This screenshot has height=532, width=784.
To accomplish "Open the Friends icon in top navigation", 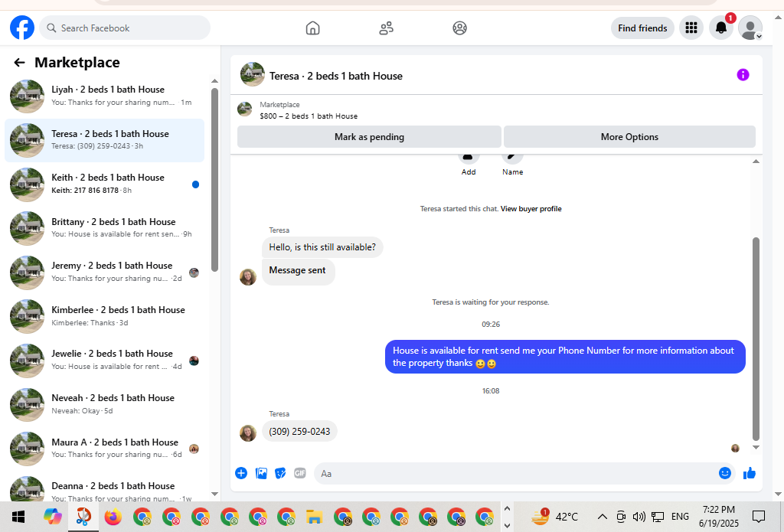I will pos(386,28).
